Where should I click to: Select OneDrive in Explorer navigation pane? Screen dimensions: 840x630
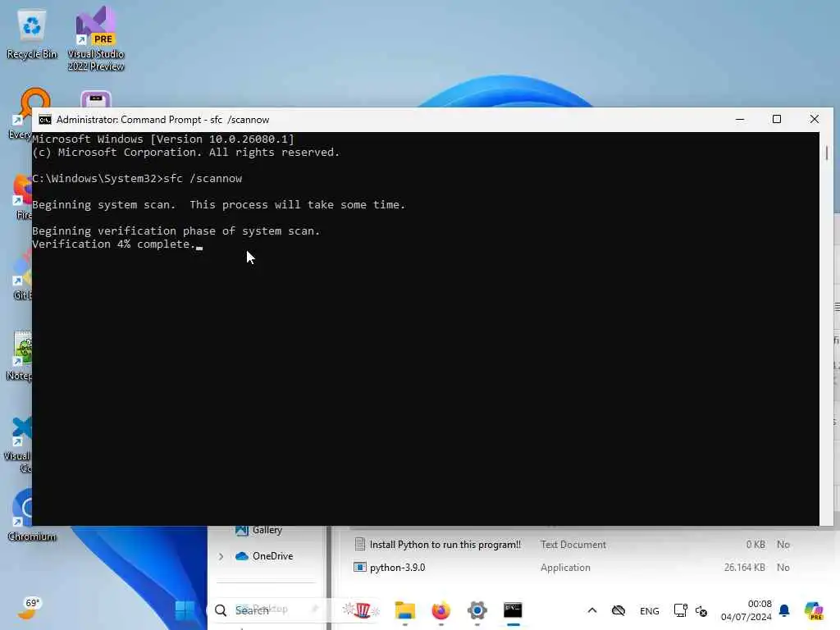(x=272, y=556)
